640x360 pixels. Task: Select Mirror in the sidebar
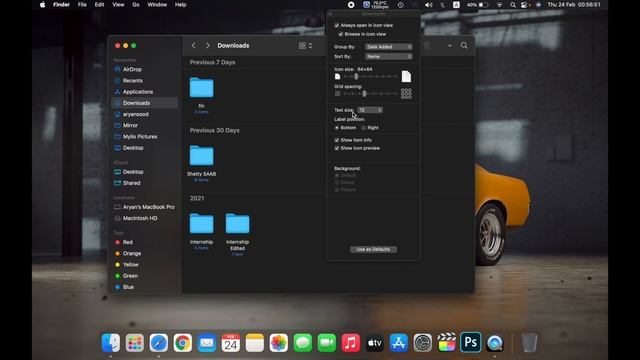130,125
